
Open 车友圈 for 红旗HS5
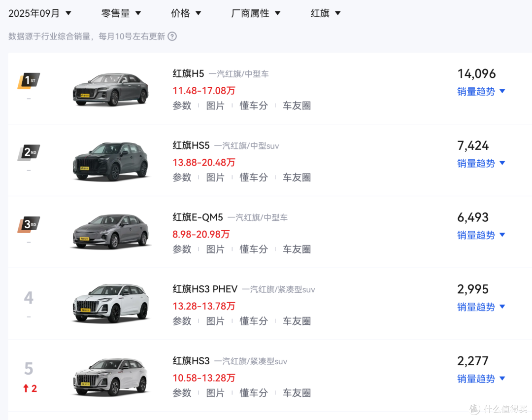click(297, 177)
